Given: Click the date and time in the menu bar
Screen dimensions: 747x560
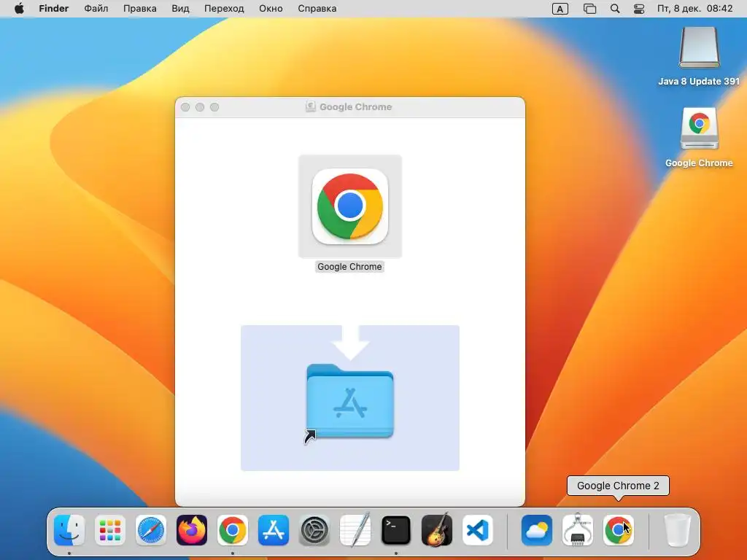Looking at the screenshot, I should coord(694,9).
